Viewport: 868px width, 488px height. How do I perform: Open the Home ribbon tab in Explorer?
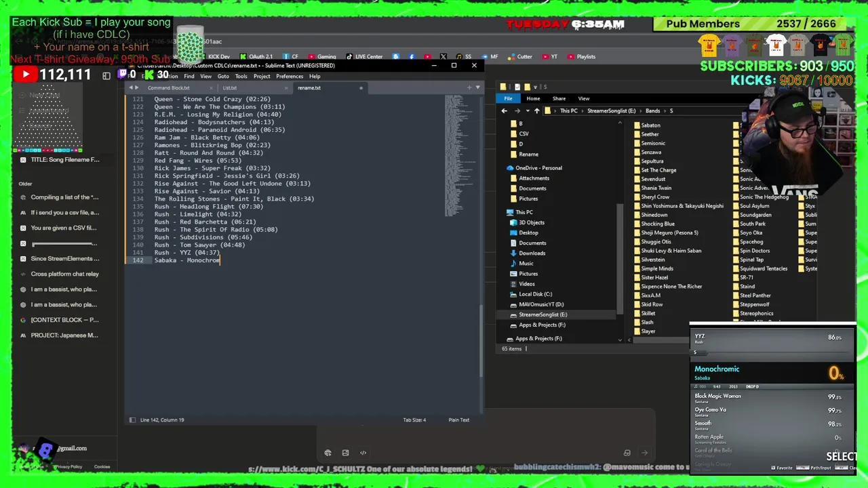point(533,98)
